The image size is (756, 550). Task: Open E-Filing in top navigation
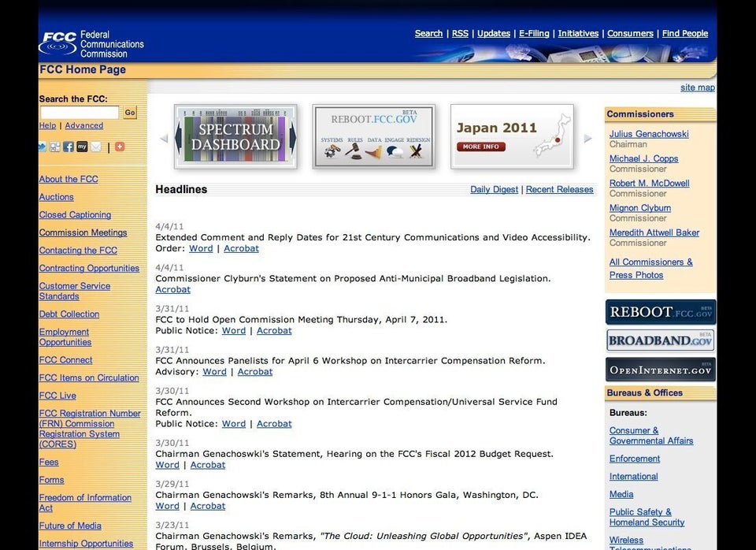click(534, 33)
